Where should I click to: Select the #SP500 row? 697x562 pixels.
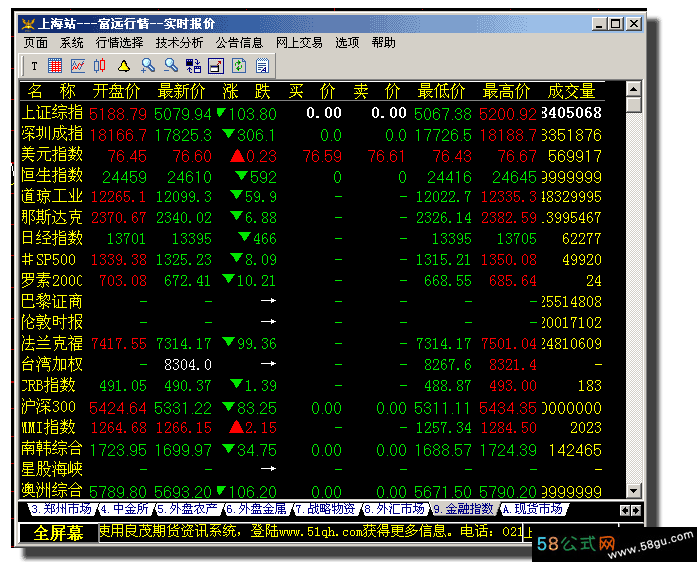click(312, 259)
